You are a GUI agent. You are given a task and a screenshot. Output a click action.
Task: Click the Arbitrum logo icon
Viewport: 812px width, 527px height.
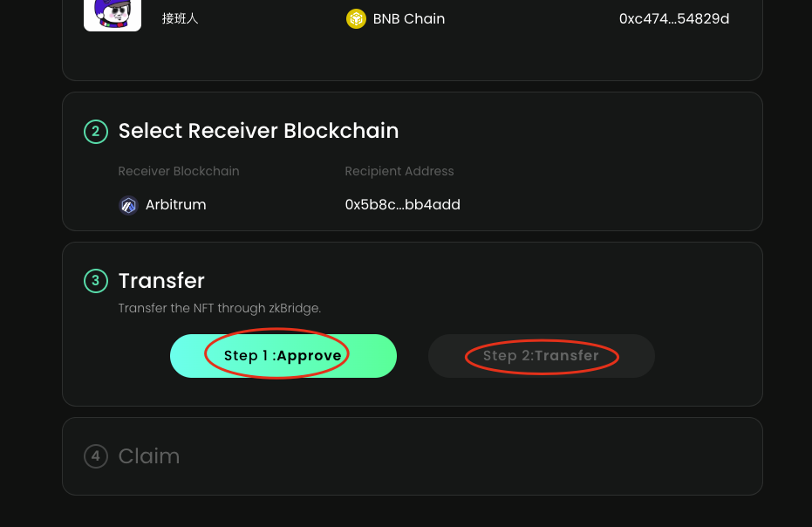click(x=128, y=205)
